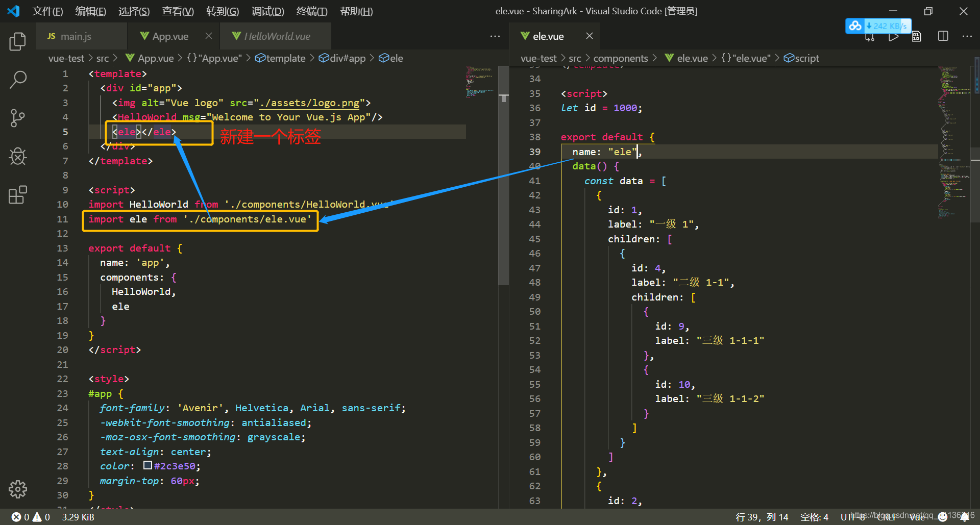980x525 pixels.
Task: Click App.vue file in left breadcrumb
Action: (x=150, y=58)
